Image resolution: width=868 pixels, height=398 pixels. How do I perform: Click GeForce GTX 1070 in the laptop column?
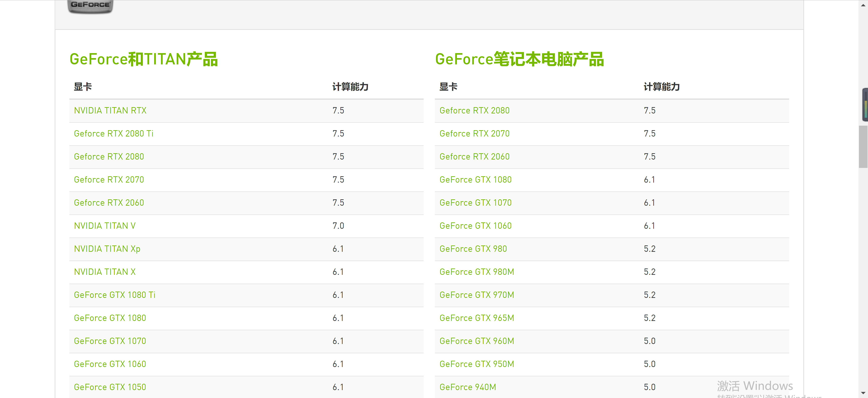pos(475,203)
